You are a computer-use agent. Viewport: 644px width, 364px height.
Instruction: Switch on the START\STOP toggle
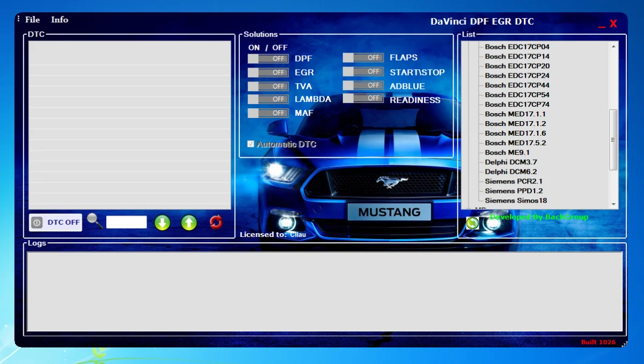[363, 71]
